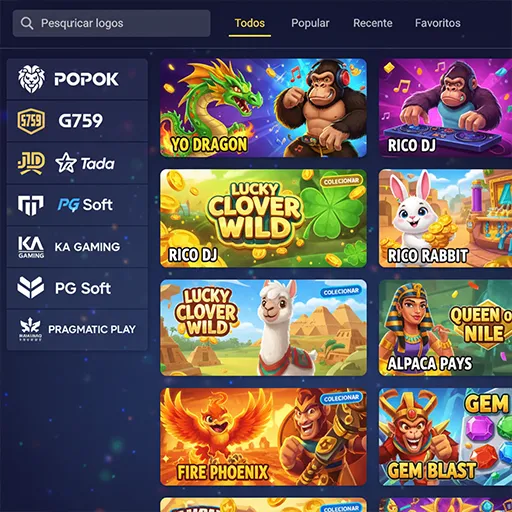Pick PG Soft with white leaf icon

tap(77, 288)
